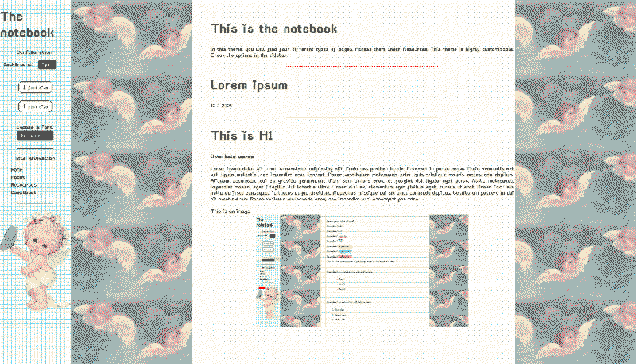Click "The notebook" site title

click(x=27, y=25)
